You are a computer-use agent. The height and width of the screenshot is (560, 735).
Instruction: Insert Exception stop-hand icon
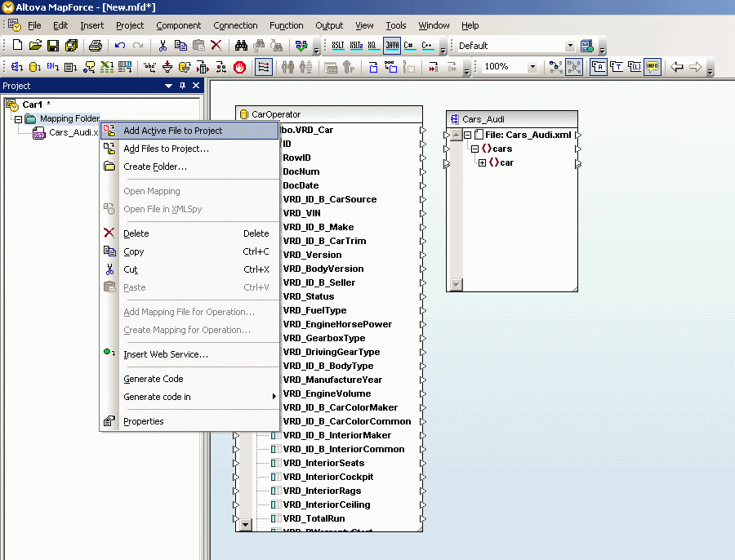click(x=239, y=67)
